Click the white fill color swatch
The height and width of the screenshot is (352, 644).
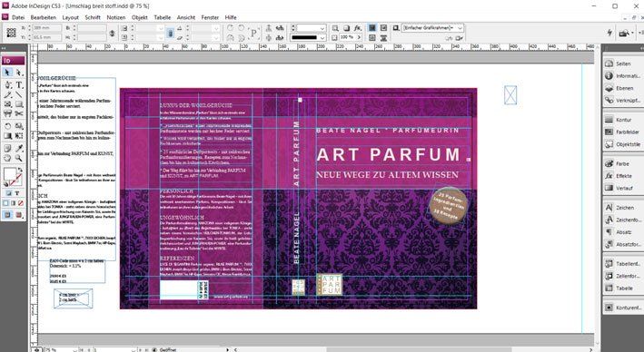click(9, 174)
